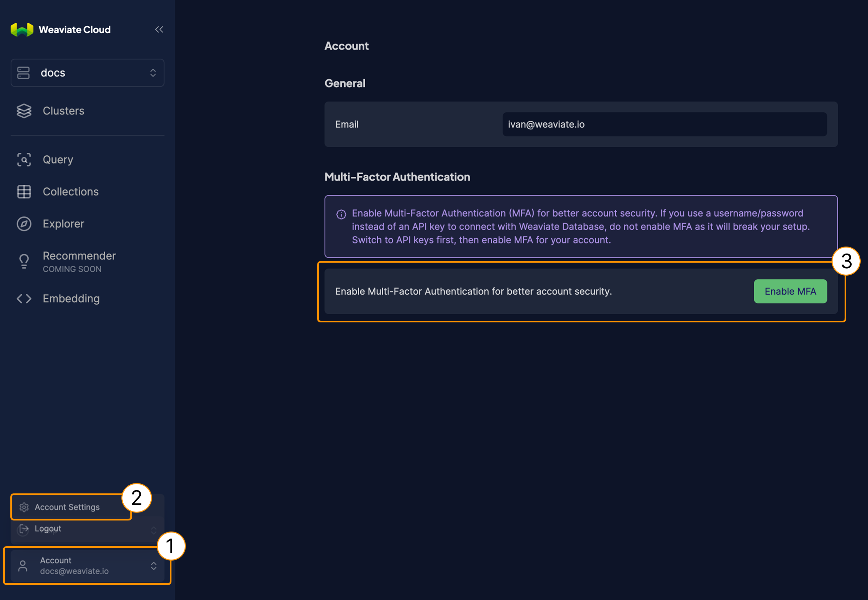The image size is (868, 600).
Task: Click the Account Settings gear icon
Action: [x=24, y=507]
